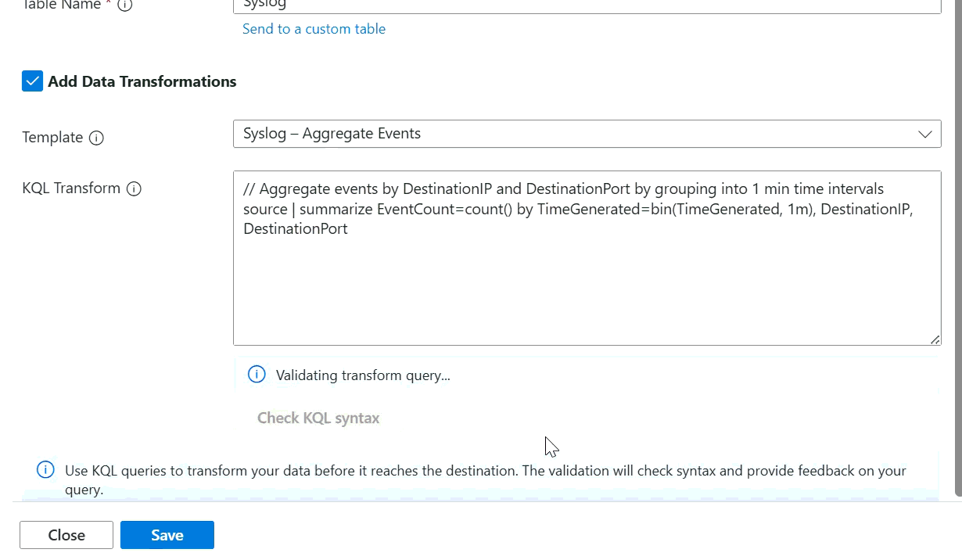Click the Table Name info icon
The height and width of the screenshot is (560, 962).
click(x=125, y=5)
